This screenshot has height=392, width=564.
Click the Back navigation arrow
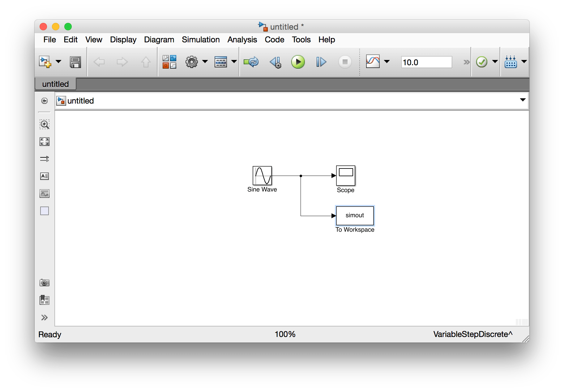click(x=99, y=62)
